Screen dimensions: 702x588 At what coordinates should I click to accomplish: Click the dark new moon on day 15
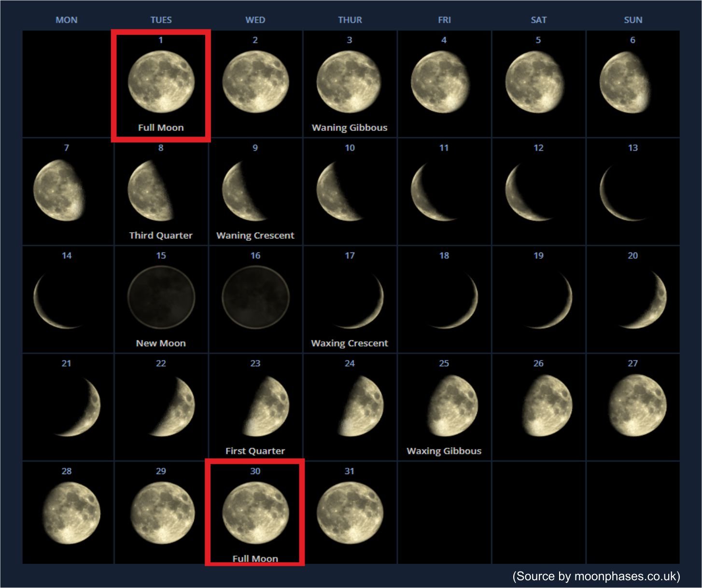pos(161,297)
